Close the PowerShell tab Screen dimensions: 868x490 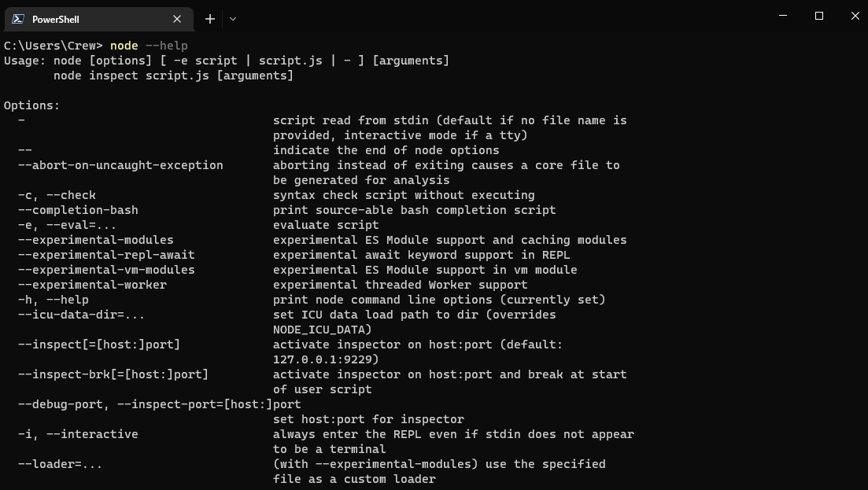point(177,19)
